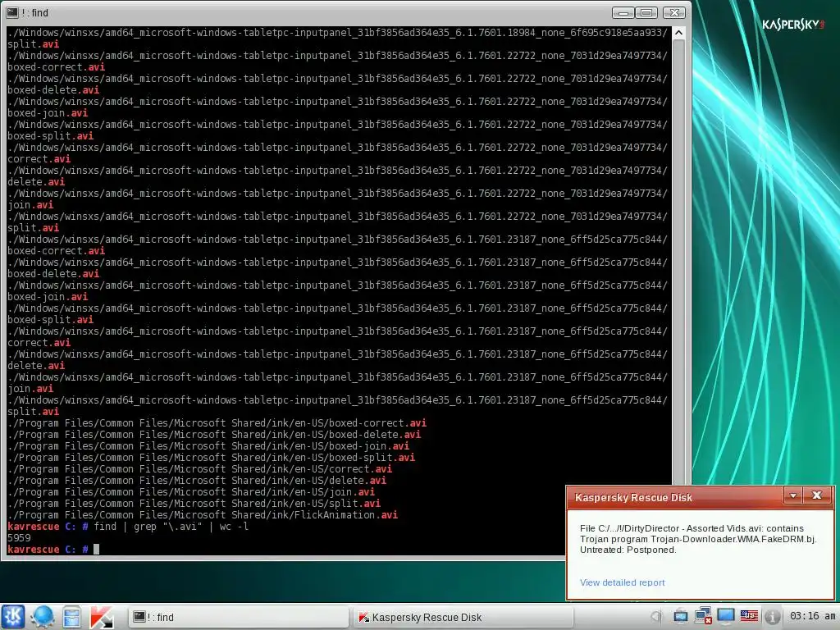Click the ink/en-US/boxed-delete.avi line
Screen dimensions: 840x630
click(x=214, y=435)
